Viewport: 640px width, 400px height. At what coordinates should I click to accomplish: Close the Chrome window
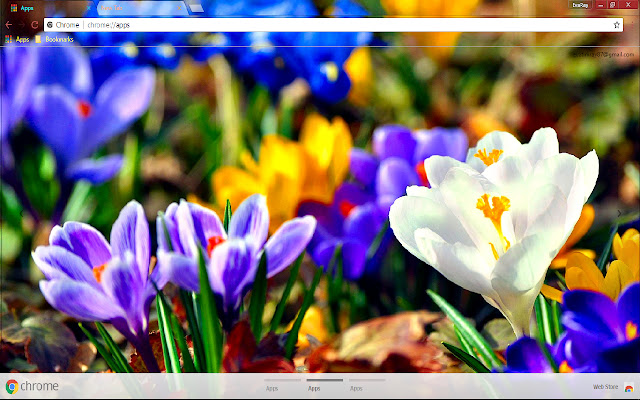[x=629, y=5]
